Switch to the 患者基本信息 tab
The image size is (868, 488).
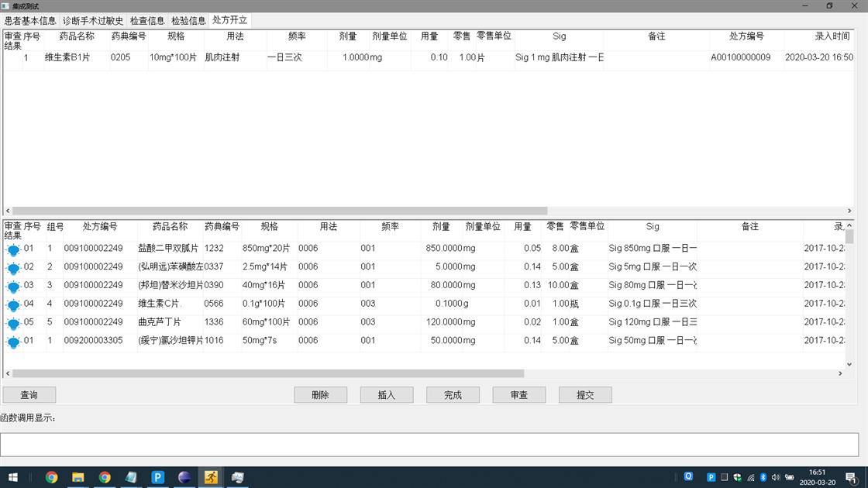click(x=30, y=21)
